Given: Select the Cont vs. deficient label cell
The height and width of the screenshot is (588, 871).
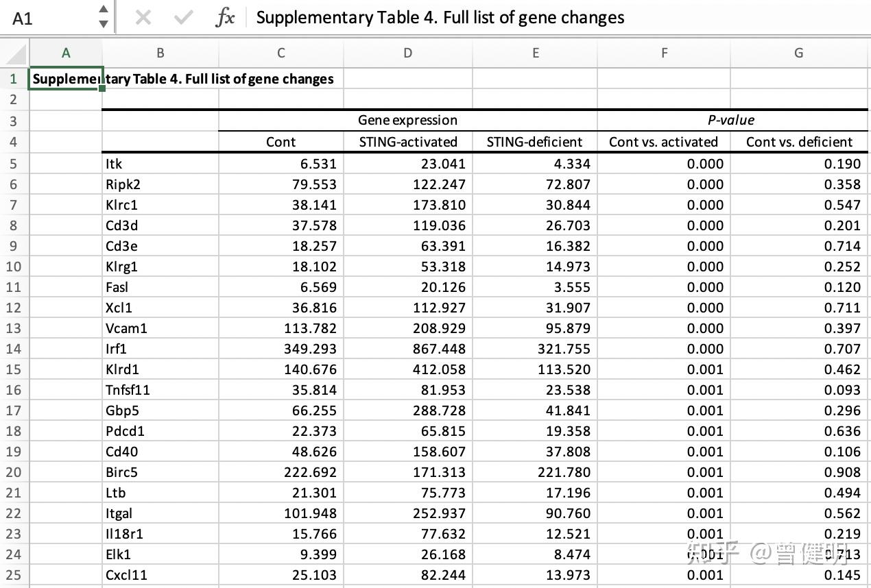Looking at the screenshot, I should pos(799,142).
